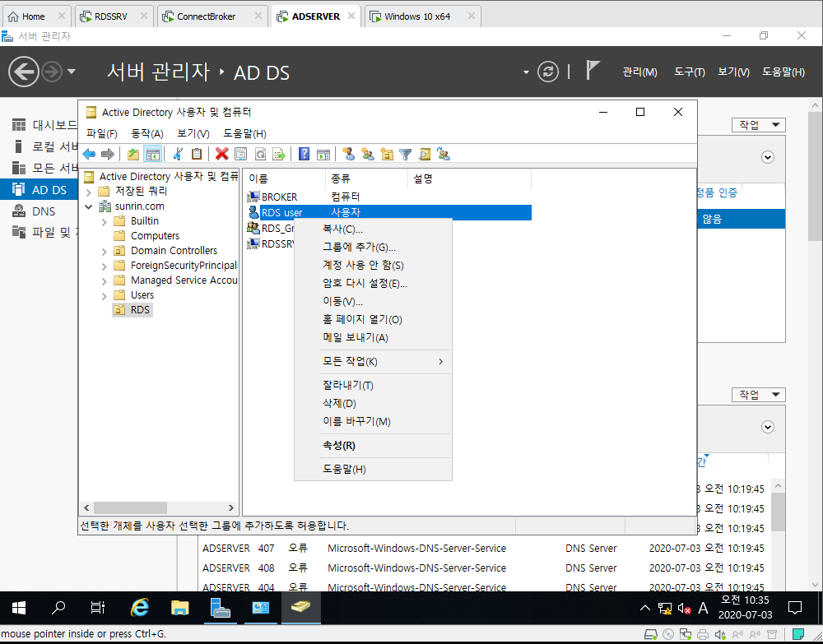Open Internet Explorer from taskbar

[139, 607]
